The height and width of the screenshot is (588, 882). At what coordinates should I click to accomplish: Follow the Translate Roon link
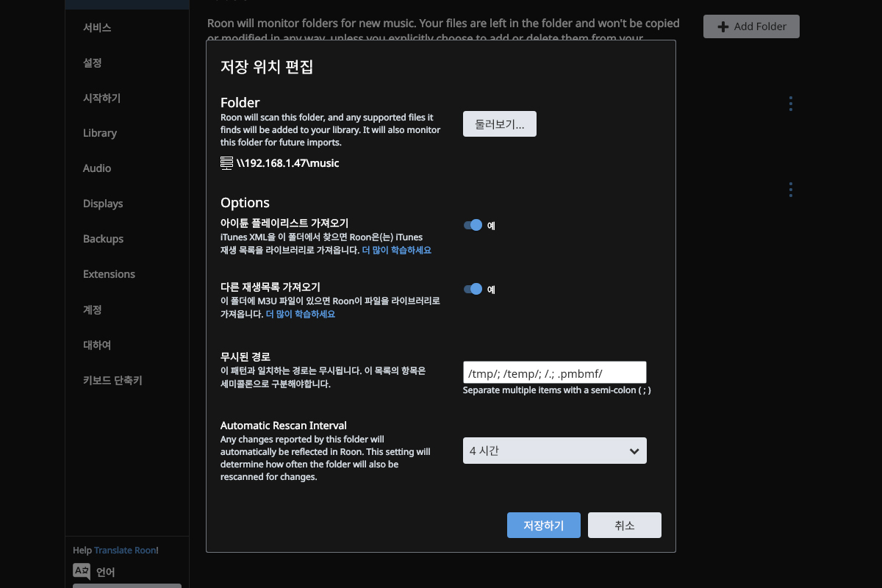125,550
